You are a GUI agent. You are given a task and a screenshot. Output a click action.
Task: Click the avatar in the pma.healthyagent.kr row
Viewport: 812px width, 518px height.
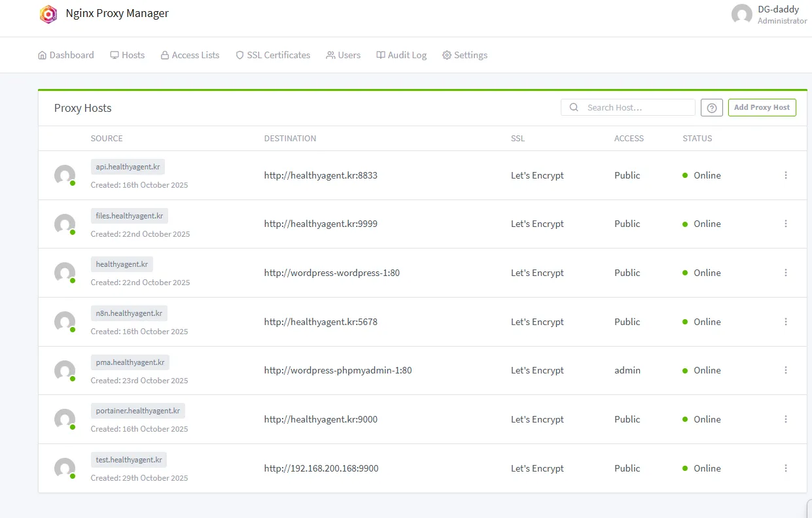click(x=65, y=371)
